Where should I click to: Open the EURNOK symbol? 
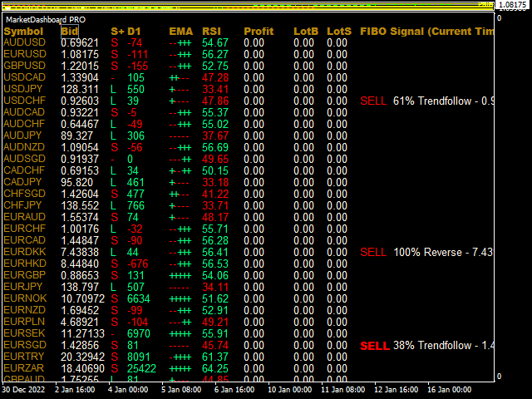(25, 298)
